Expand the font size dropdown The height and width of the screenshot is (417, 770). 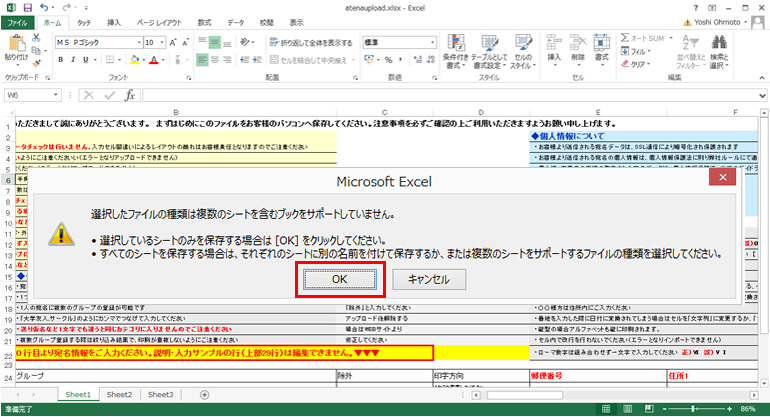(x=162, y=43)
